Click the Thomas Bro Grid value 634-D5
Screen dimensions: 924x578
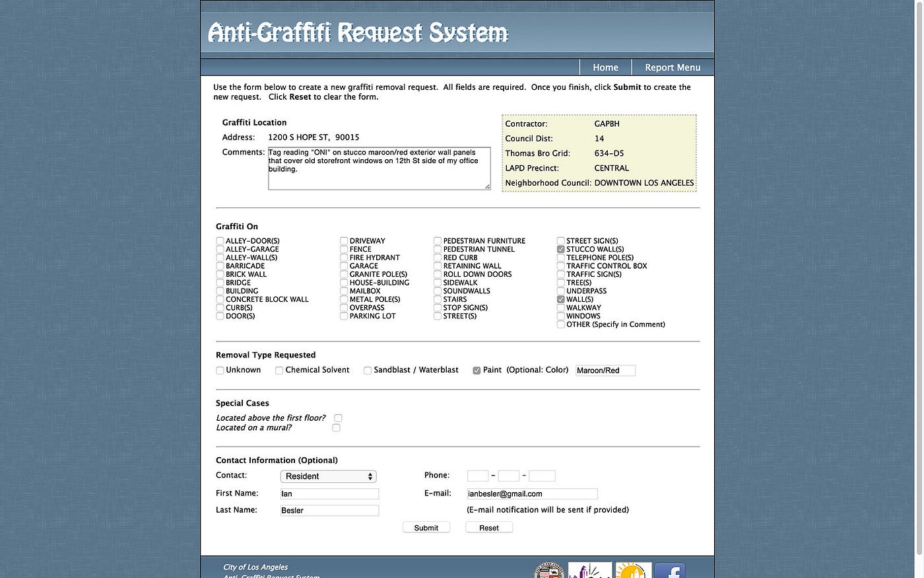(x=609, y=153)
